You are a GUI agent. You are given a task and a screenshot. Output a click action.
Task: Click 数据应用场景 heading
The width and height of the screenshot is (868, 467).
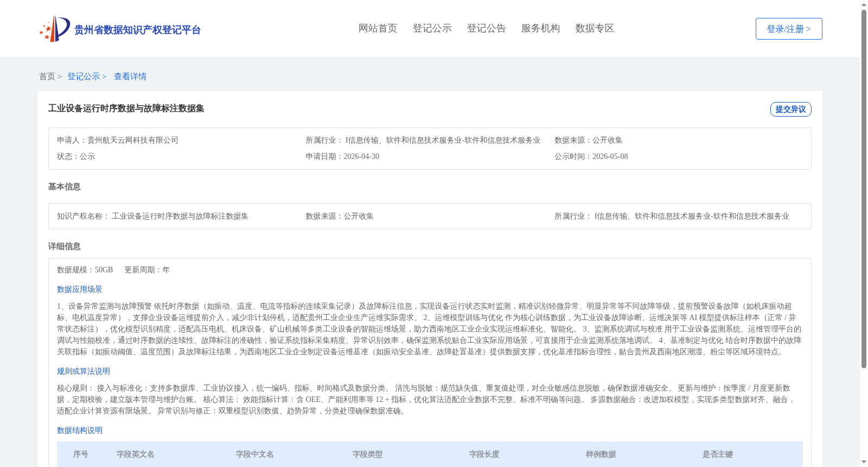[80, 289]
